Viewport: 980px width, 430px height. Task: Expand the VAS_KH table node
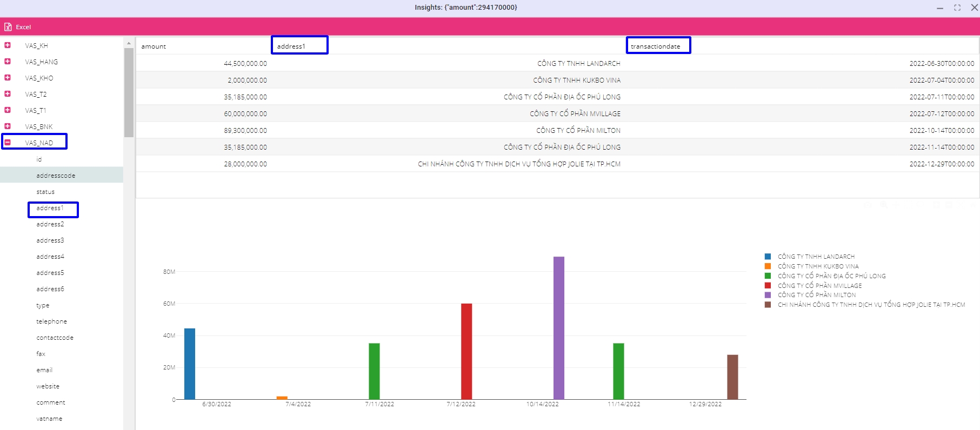[8, 45]
